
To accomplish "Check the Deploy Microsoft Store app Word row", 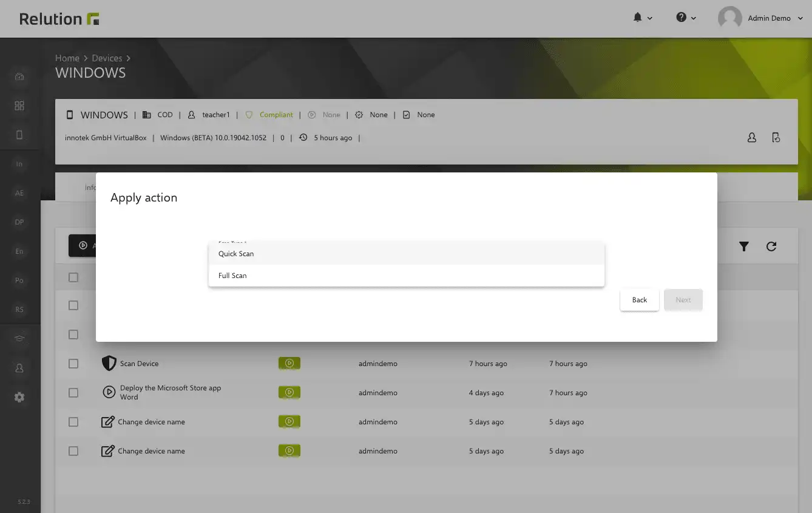I will pos(73,393).
